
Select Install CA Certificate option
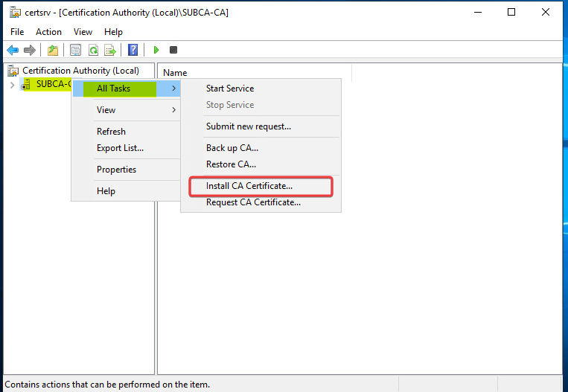pos(249,186)
